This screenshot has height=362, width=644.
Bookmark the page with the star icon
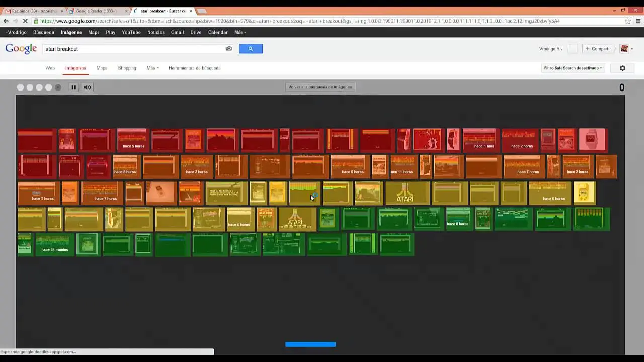pyautogui.click(x=628, y=21)
